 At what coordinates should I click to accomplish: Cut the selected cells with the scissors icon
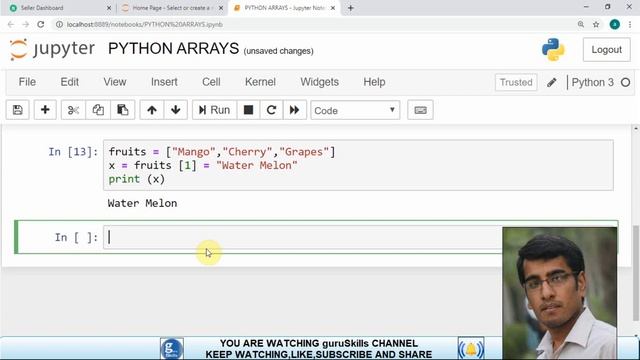(73, 110)
